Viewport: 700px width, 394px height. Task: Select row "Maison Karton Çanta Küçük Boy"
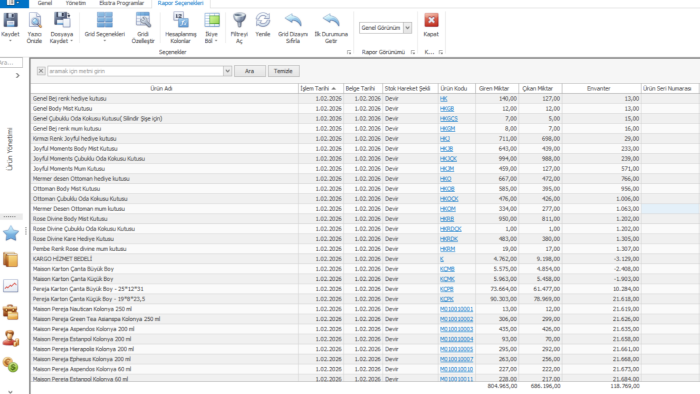pyautogui.click(x=364, y=279)
